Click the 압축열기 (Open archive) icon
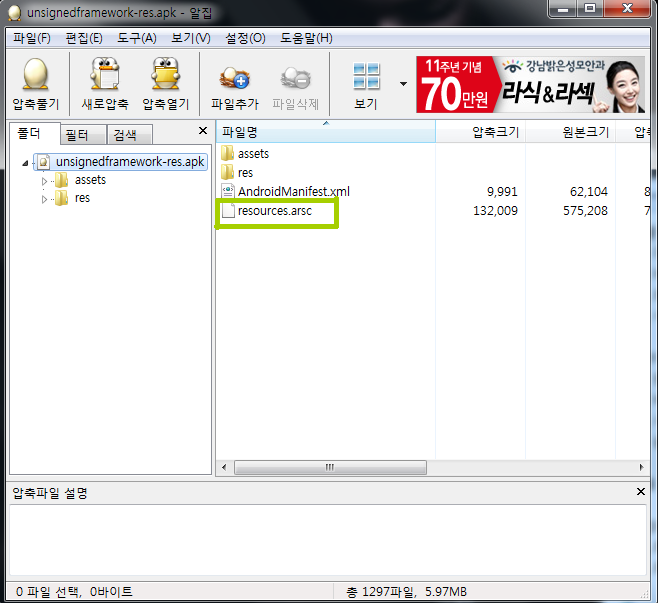The height and width of the screenshot is (603, 658). (166, 76)
